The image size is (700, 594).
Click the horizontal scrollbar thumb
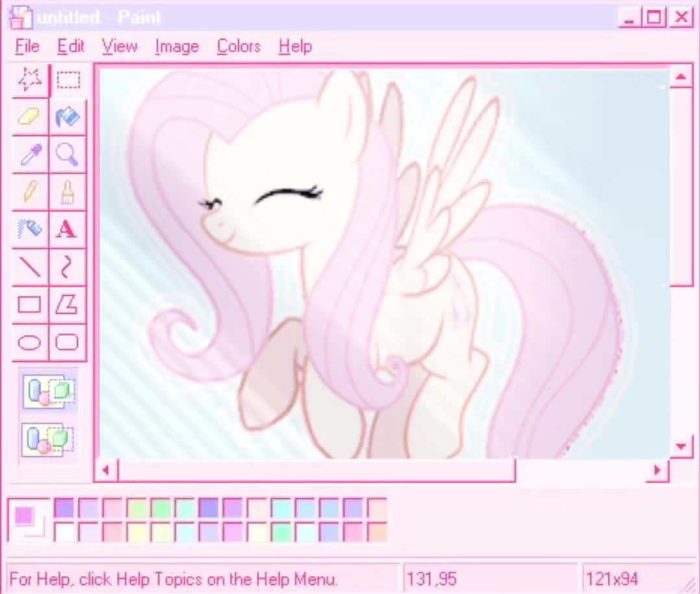(x=316, y=470)
